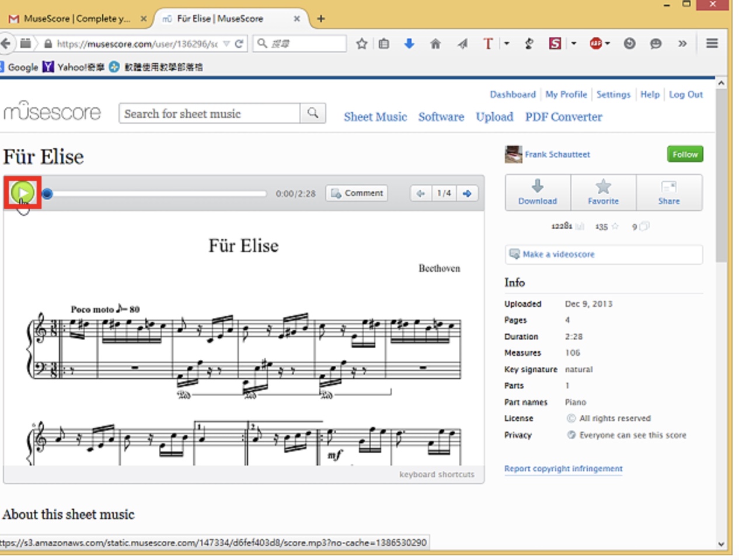Click Frank Schautteet's avatar thumbnail
This screenshot has width=739, height=560.
click(x=513, y=154)
